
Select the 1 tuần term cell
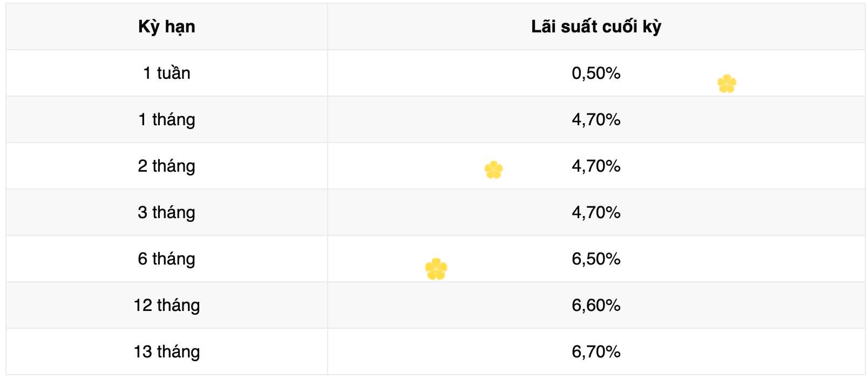tap(166, 73)
